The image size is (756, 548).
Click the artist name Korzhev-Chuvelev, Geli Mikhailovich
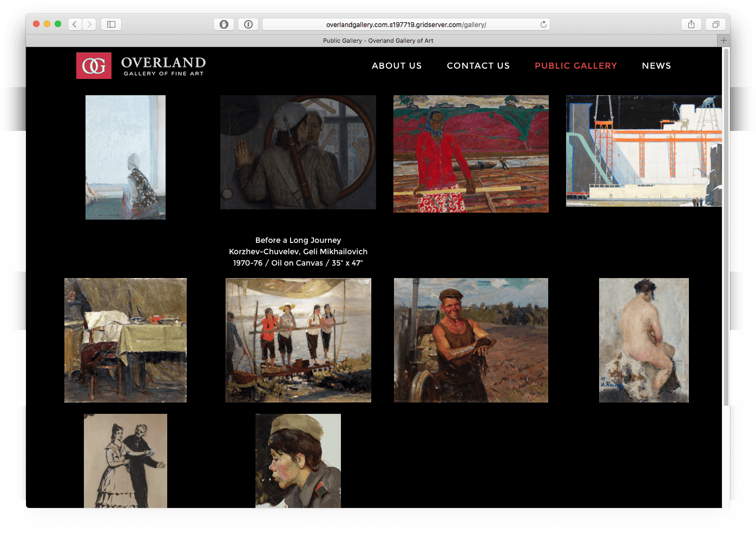298,252
